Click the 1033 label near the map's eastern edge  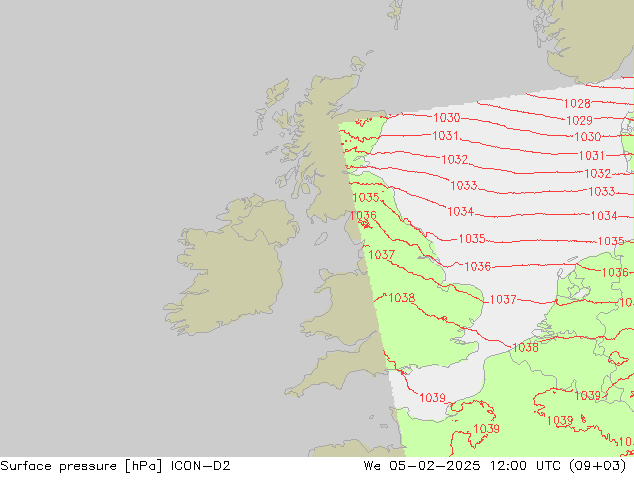[602, 191]
